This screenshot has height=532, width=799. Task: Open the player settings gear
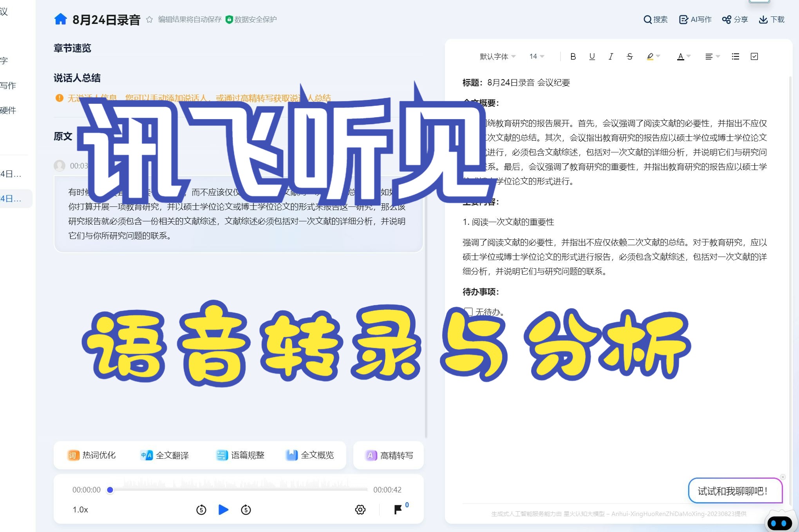360,510
